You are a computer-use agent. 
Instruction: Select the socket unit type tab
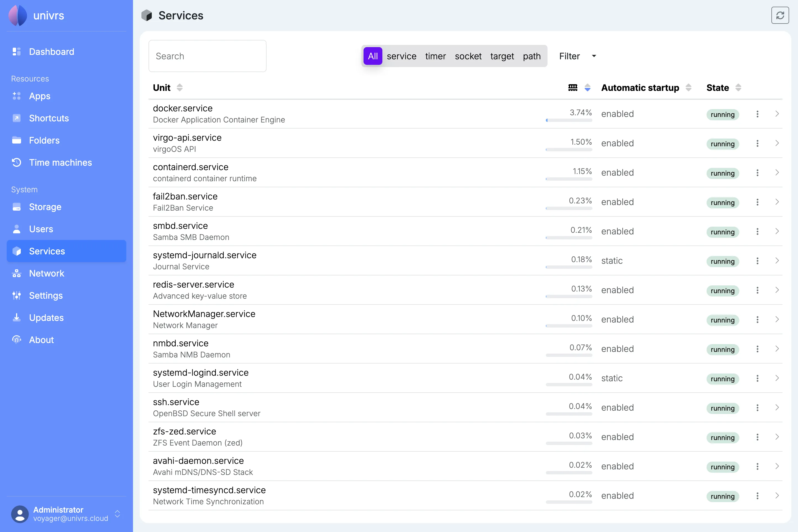(468, 56)
